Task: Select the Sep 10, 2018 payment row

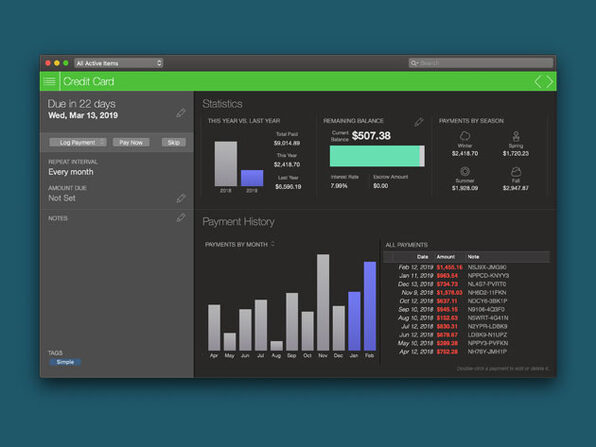Action: tap(467, 309)
